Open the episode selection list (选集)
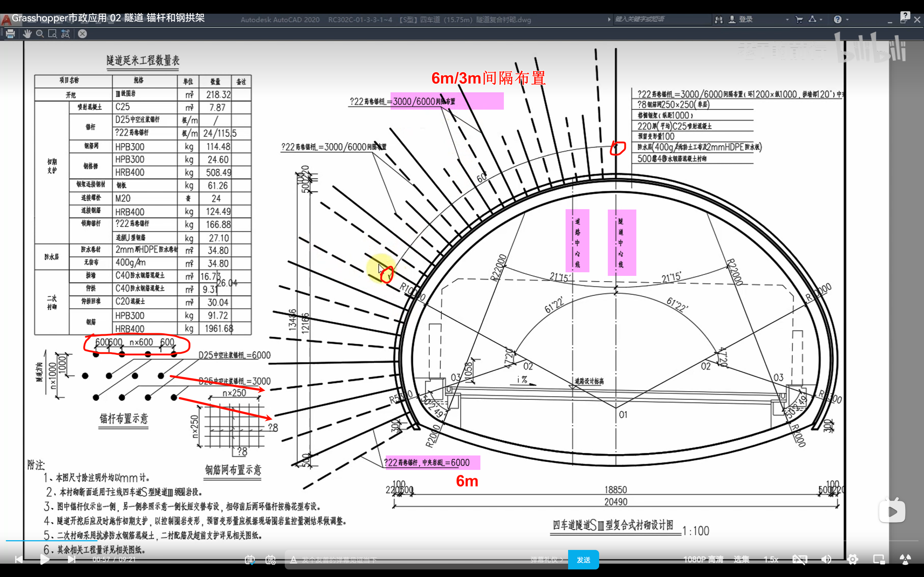The height and width of the screenshot is (577, 924). click(x=741, y=559)
